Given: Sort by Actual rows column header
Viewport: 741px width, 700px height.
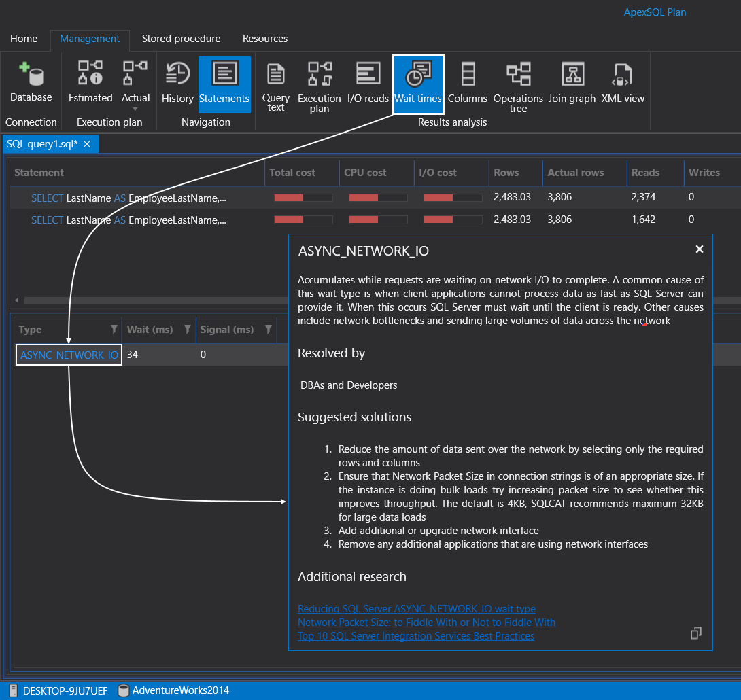Looking at the screenshot, I should (585, 173).
